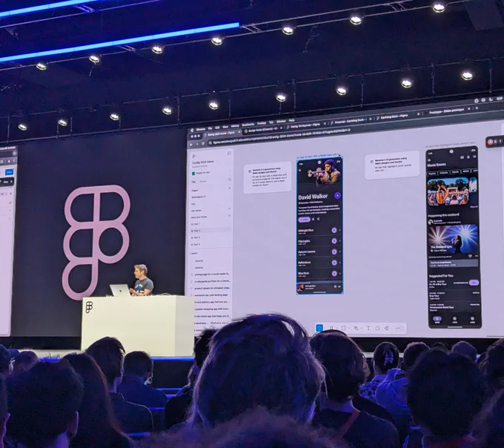Image resolution: width=504 pixels, height=448 pixels.
Task: Switch to Config '24 Keynote browser tab
Action: (305, 127)
